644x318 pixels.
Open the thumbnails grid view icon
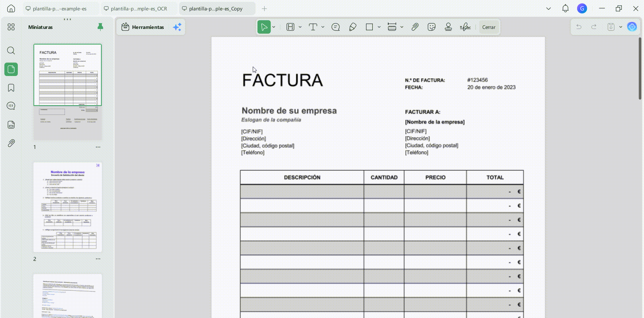point(11,27)
